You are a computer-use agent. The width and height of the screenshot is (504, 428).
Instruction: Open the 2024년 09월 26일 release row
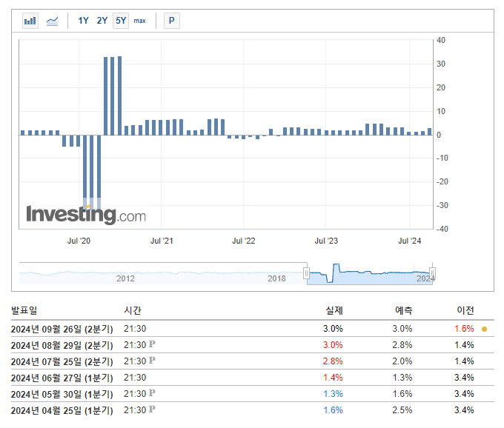(x=253, y=329)
